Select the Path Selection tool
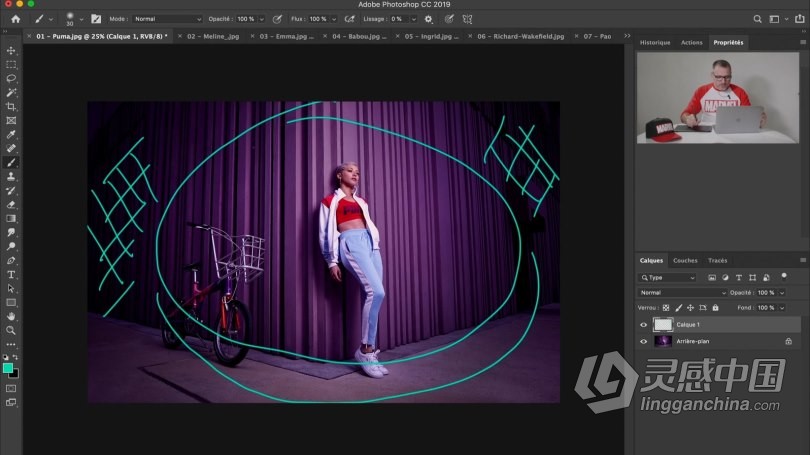The height and width of the screenshot is (455, 810). click(11, 288)
